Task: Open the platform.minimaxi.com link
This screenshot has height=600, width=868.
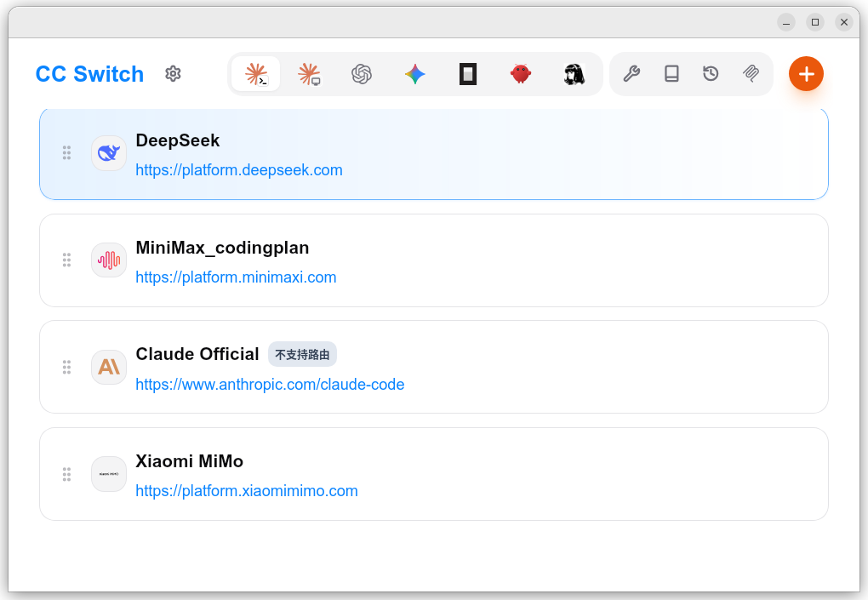Action: coord(237,277)
